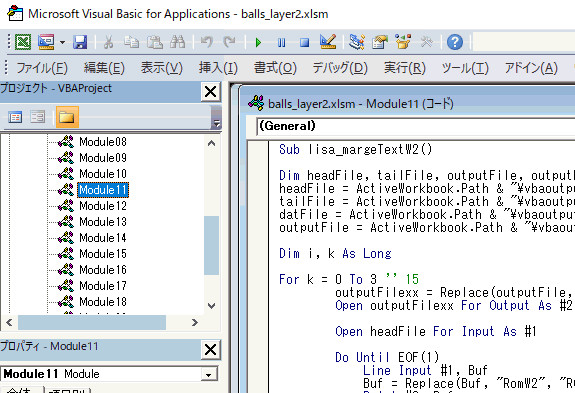Open Object Browser toolbar icon
The width and height of the screenshot is (575, 393).
pos(403,42)
